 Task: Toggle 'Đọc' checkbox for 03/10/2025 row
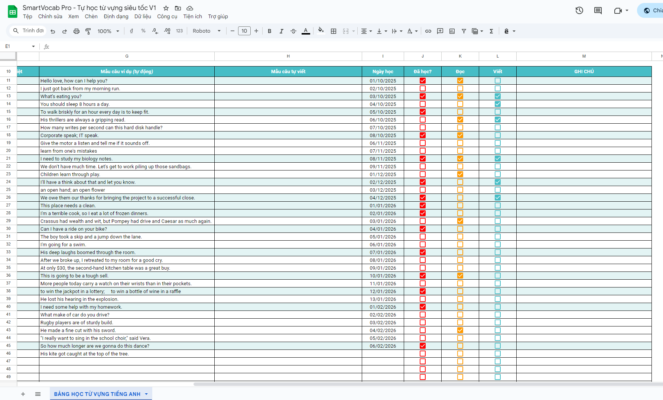tap(460, 96)
